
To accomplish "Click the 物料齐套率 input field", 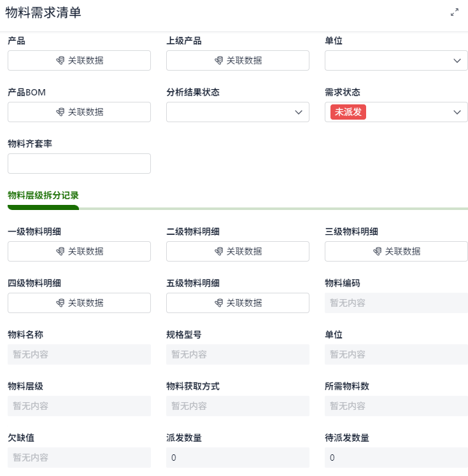I will pyautogui.click(x=79, y=164).
